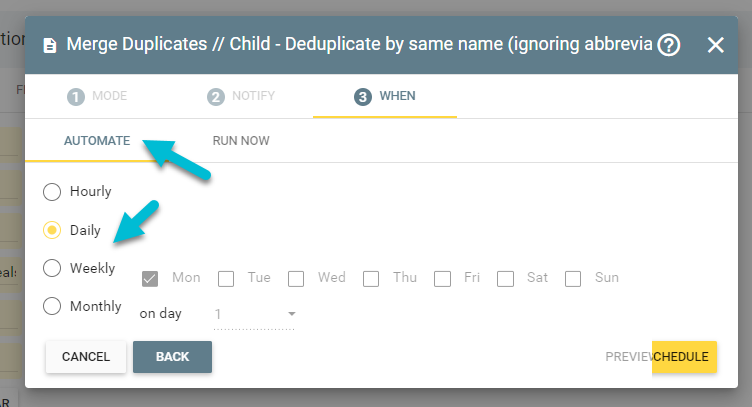Click the on day dropdown arrow

tap(291, 314)
